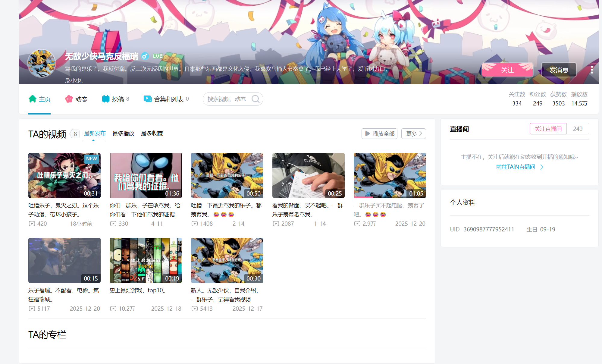Screen dimensions: 602x364
Task: Click the 播放全部 play all button
Action: pos(379,133)
